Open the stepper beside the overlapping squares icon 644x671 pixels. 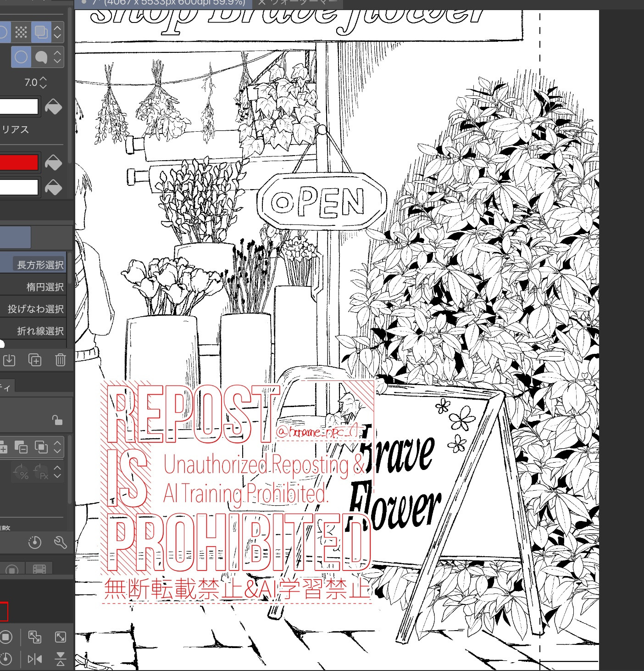point(58,32)
